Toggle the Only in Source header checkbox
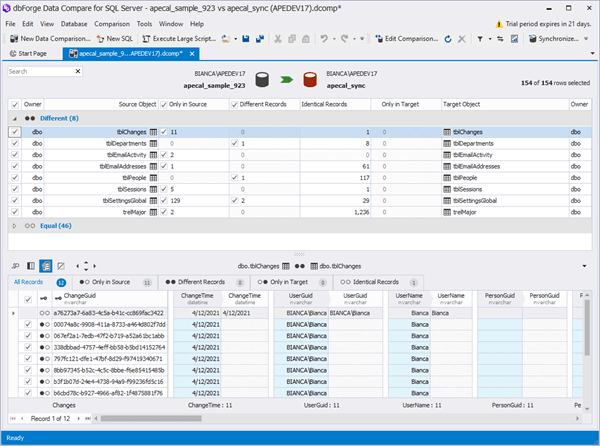The height and width of the screenshot is (446, 600). (x=164, y=104)
